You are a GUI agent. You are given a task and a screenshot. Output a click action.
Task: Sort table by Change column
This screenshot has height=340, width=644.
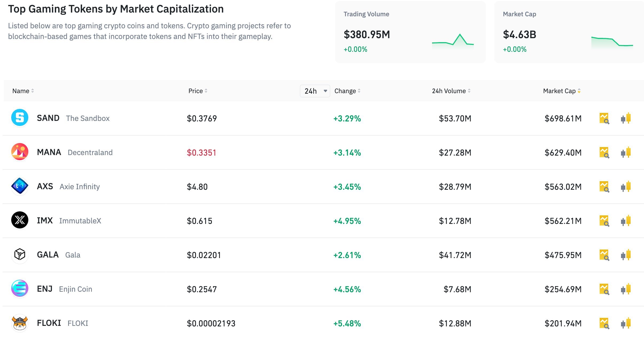pyautogui.click(x=347, y=91)
